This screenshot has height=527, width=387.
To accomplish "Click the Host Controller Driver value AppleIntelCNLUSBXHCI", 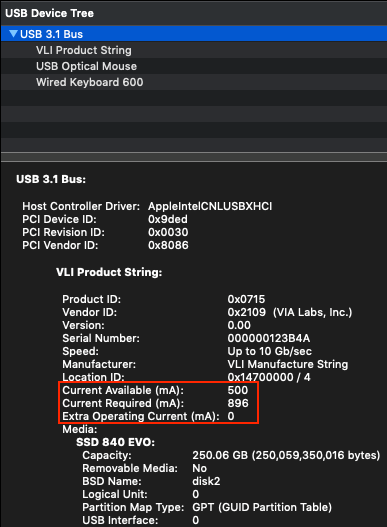I will 210,206.
